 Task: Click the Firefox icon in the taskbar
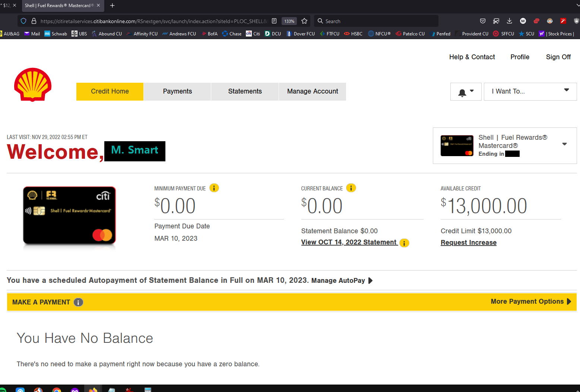click(93, 389)
